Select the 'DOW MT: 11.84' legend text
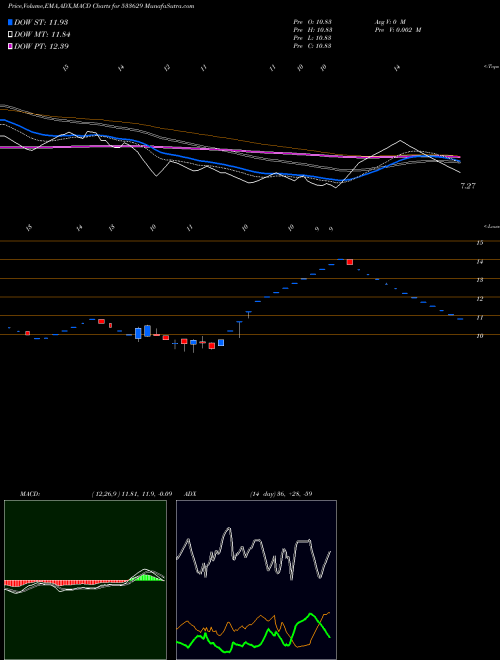 point(42,35)
